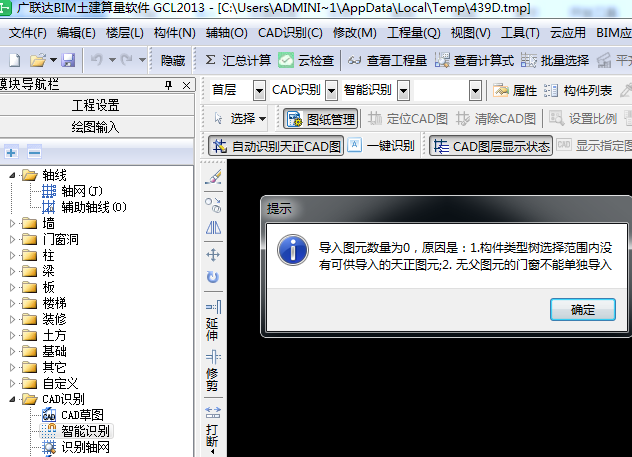The height and width of the screenshot is (457, 632).
Task: Click the 工程设置 panel button
Action: [96, 105]
